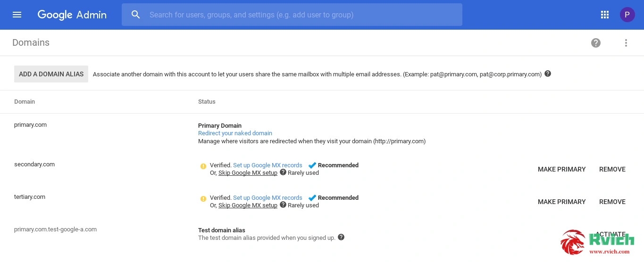The width and height of the screenshot is (644, 262).
Task: Click help icon next to secondary.com Skip MX setup
Action: (283, 172)
